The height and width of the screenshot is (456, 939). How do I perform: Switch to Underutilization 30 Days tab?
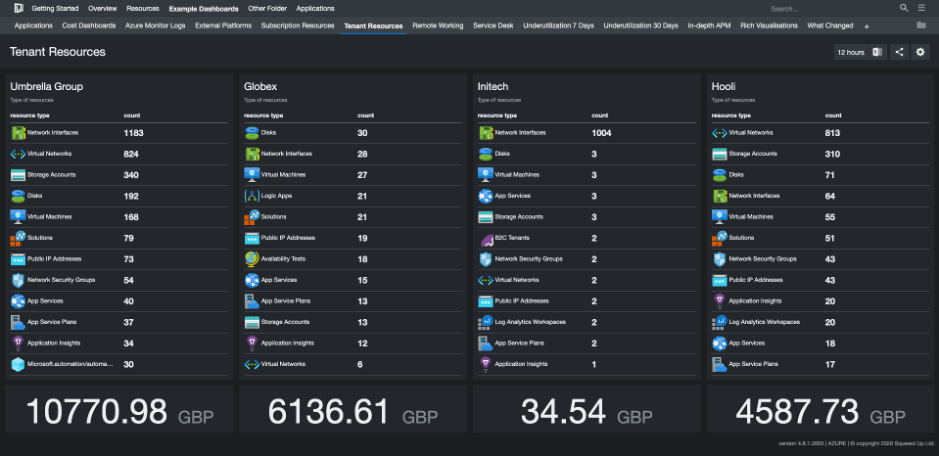coord(641,26)
